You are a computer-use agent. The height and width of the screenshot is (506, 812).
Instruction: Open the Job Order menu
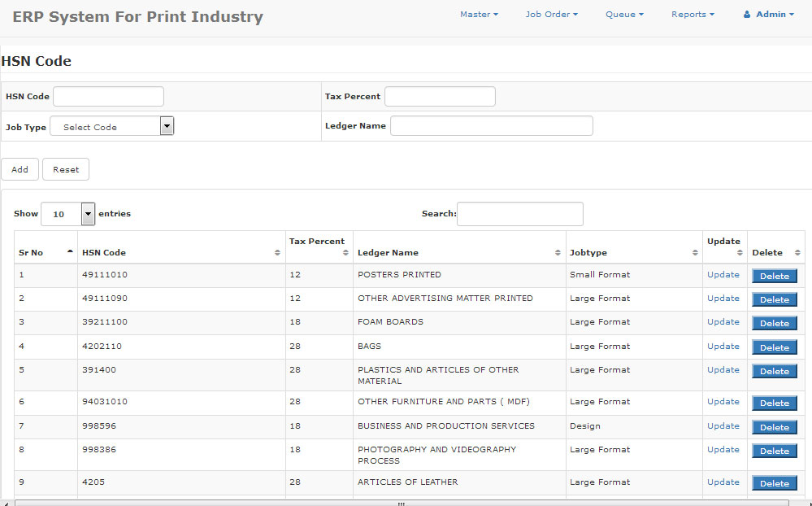(552, 15)
